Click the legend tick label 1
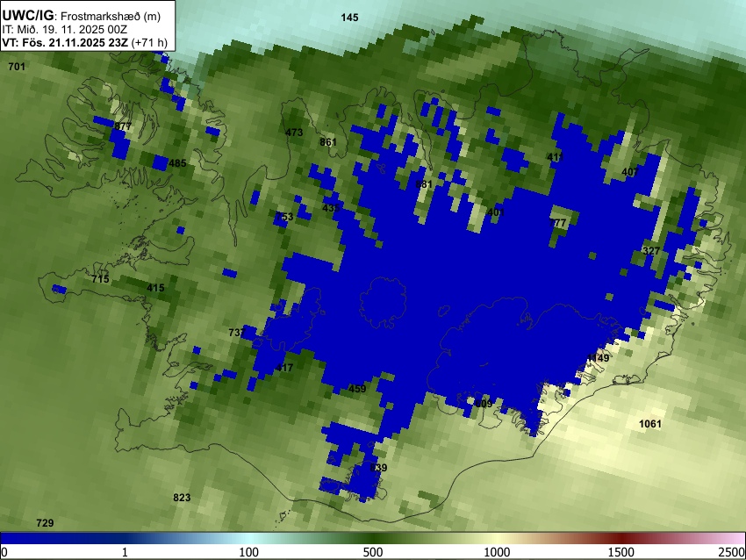The height and width of the screenshot is (560, 746). tap(125, 552)
